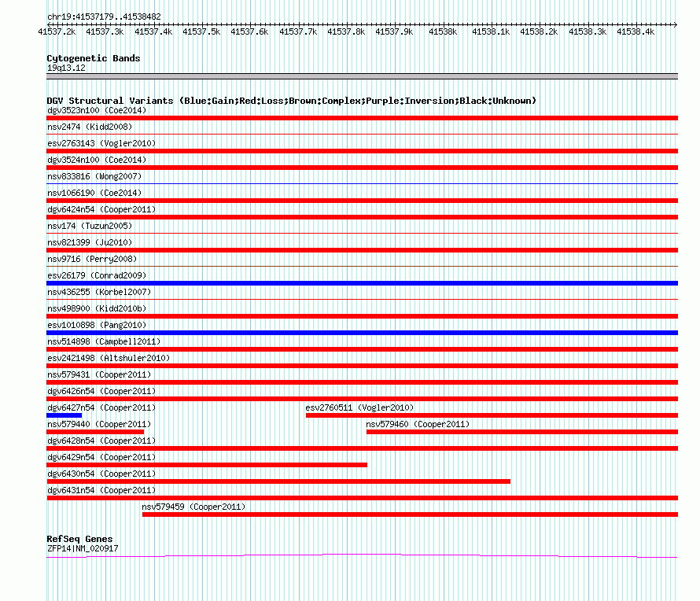Click the dgv3524n100 (Coe2014) variant label
Viewport: 700px width, 601px height.
click(x=97, y=160)
